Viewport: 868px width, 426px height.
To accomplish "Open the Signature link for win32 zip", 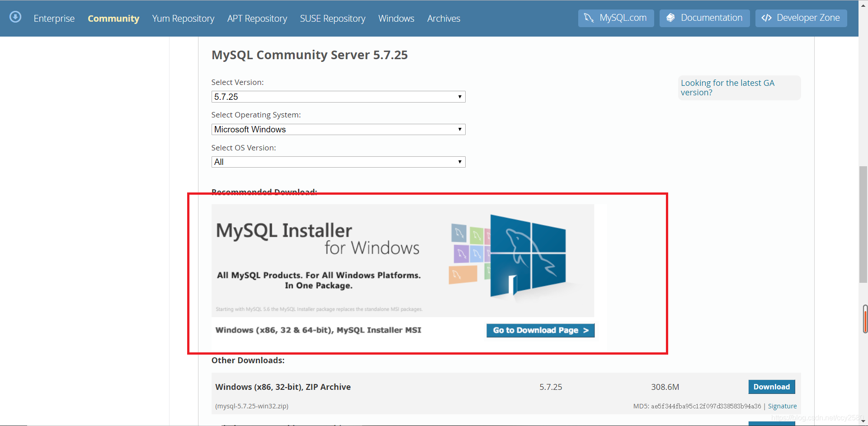I will point(782,406).
